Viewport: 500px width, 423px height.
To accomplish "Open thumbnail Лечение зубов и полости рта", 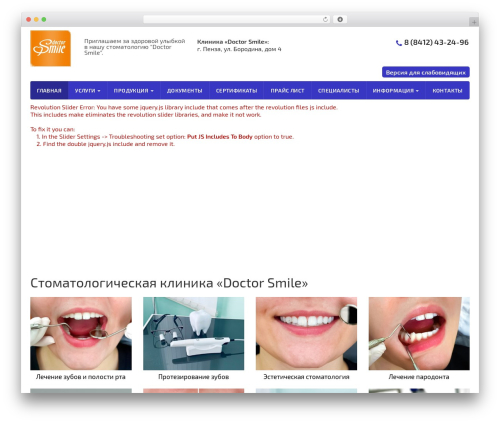I will (x=81, y=333).
